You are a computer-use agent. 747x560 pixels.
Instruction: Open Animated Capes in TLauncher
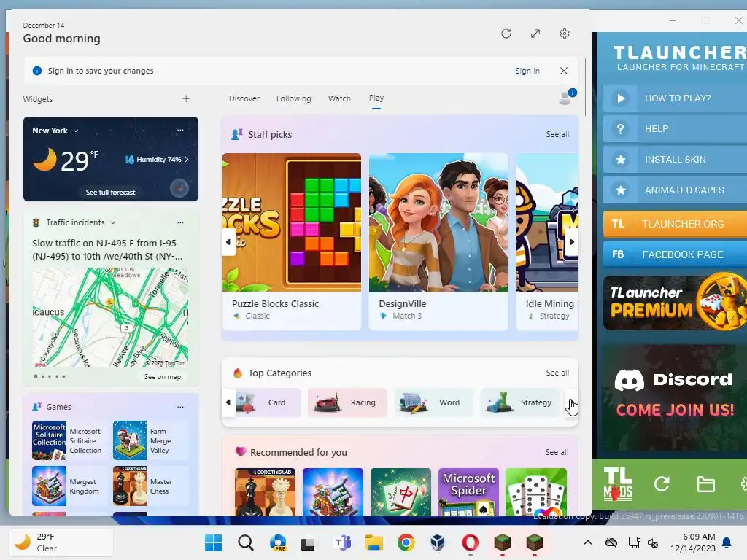tap(675, 190)
